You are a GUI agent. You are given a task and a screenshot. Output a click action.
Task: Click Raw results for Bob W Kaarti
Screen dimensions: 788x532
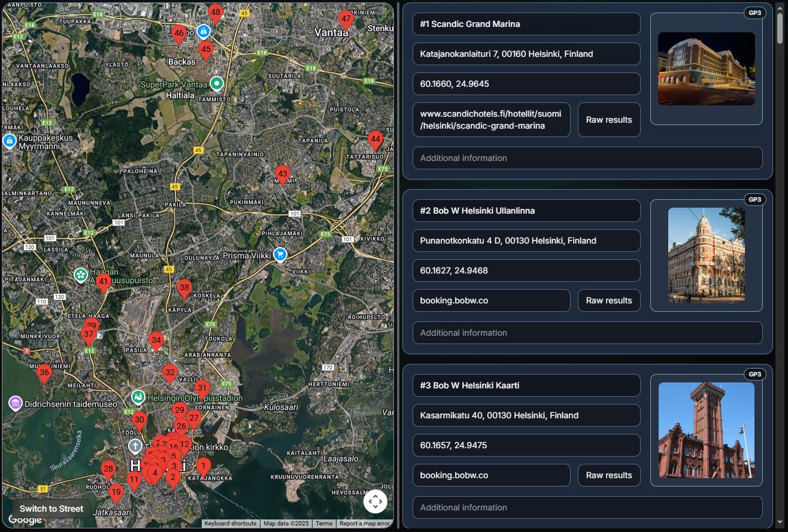(608, 475)
